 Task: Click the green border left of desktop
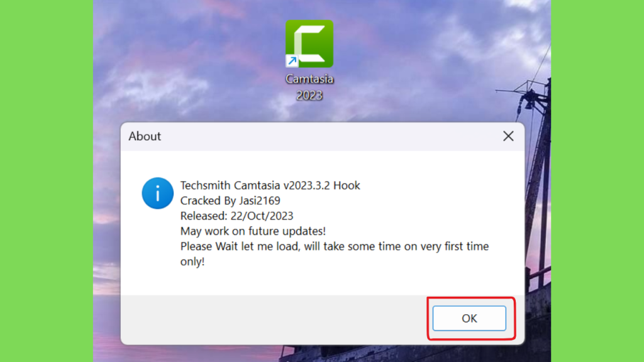tap(47, 181)
